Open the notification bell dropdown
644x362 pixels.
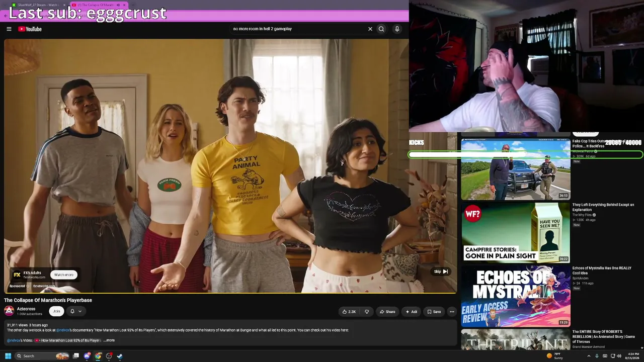(75, 311)
